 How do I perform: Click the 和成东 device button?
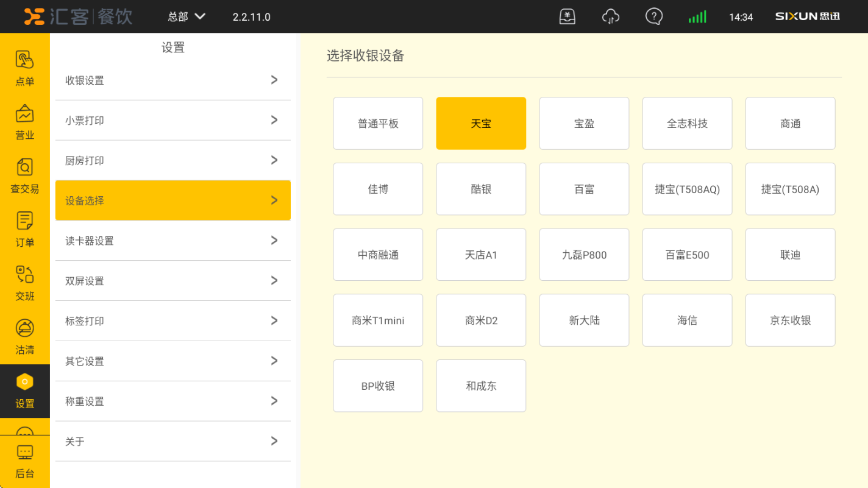pyautogui.click(x=481, y=386)
